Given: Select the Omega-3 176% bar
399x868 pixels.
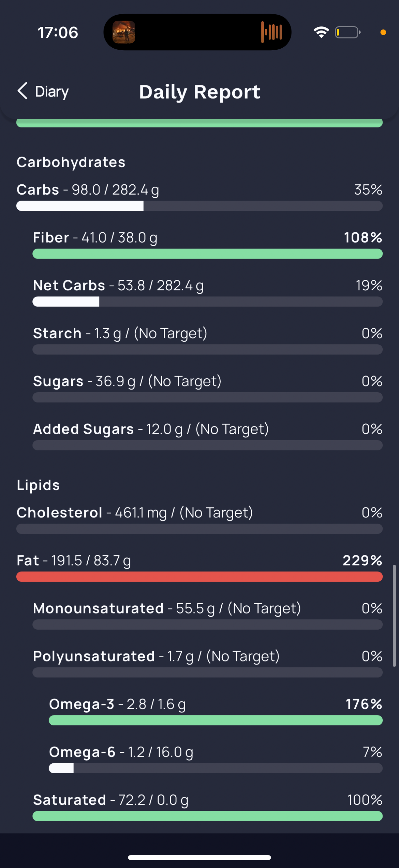Looking at the screenshot, I should click(215, 720).
